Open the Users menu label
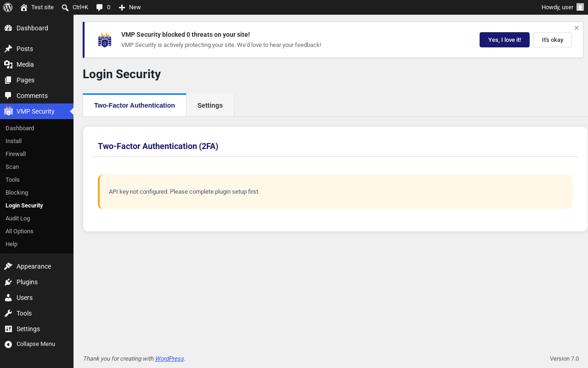The image size is (588, 368). pos(24,298)
